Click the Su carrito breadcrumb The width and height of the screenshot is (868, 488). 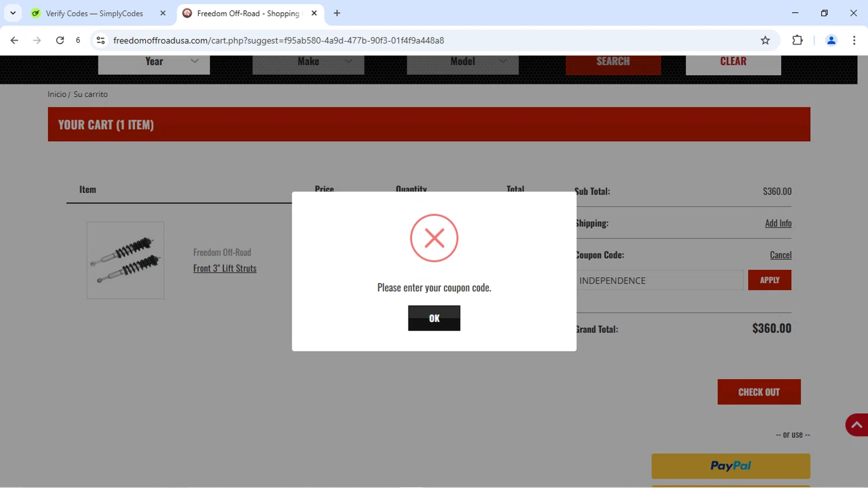[90, 94]
